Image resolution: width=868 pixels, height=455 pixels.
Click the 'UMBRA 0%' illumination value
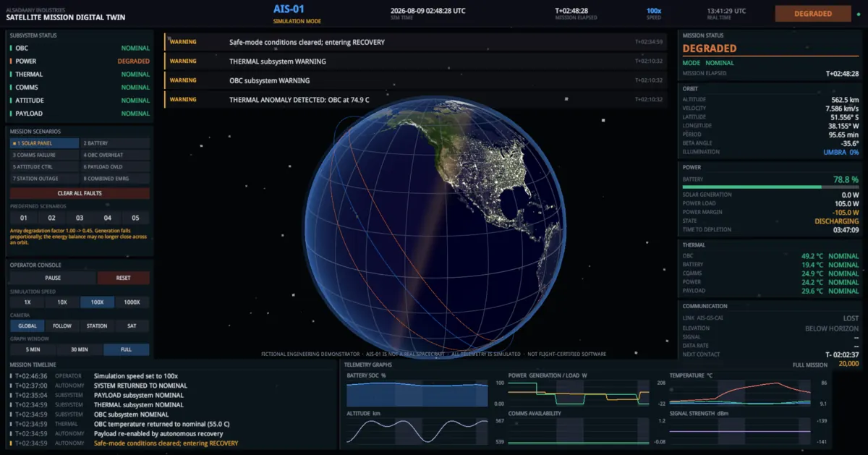click(x=841, y=152)
